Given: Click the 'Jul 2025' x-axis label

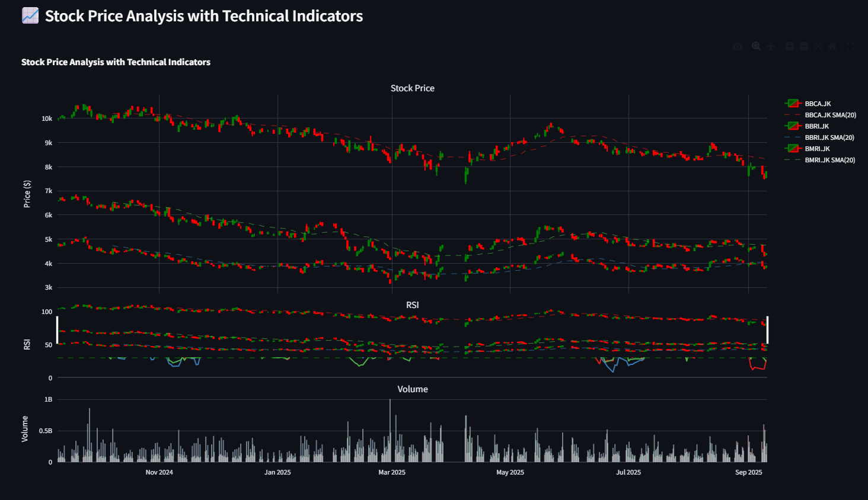Looking at the screenshot, I should tap(628, 472).
